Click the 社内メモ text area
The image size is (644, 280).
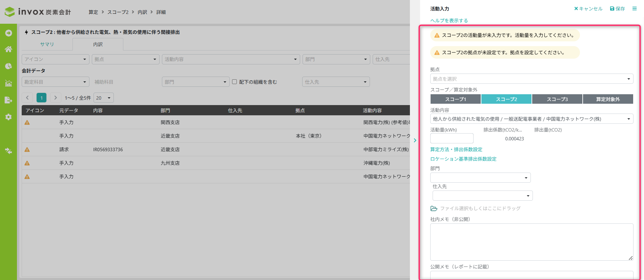[531, 242]
